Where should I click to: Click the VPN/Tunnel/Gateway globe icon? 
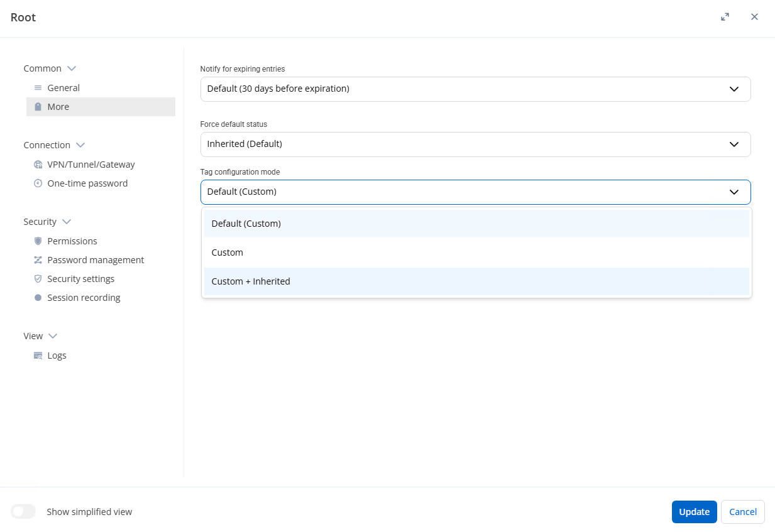coord(38,165)
